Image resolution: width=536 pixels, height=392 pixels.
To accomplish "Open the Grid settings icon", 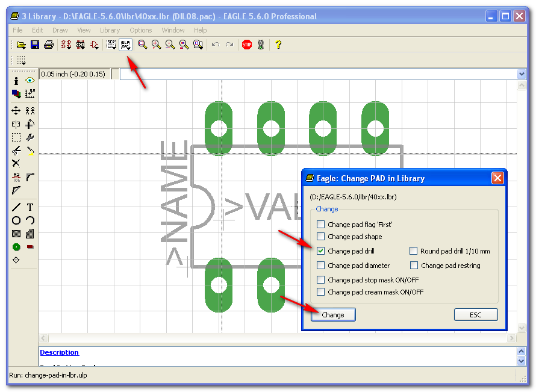I will click(21, 60).
